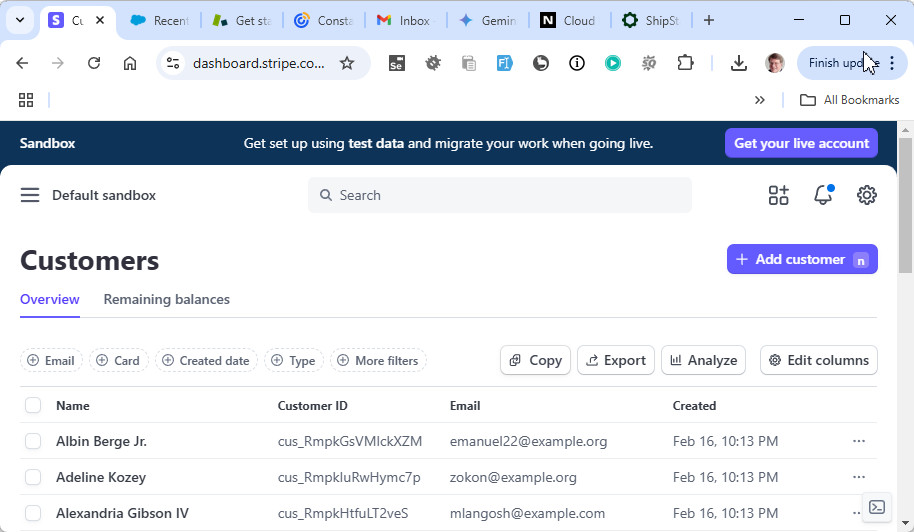Expand the More filters option
914x532 pixels.
pyautogui.click(x=378, y=360)
